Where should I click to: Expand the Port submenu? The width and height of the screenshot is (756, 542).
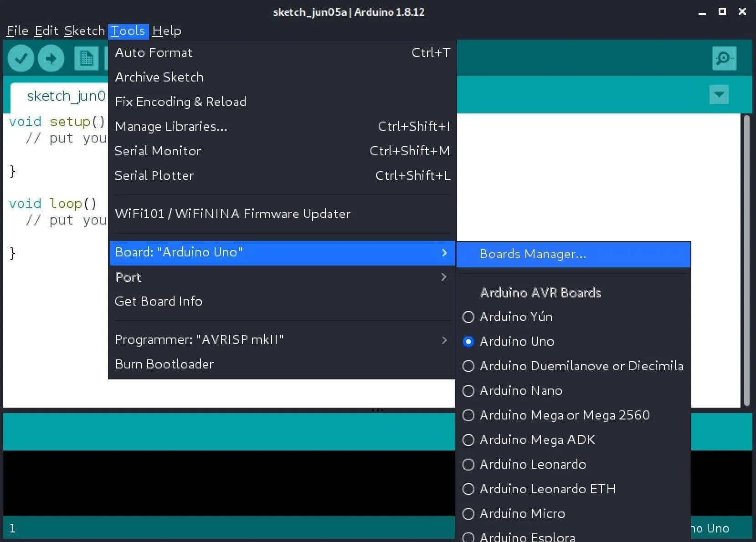[x=283, y=277]
